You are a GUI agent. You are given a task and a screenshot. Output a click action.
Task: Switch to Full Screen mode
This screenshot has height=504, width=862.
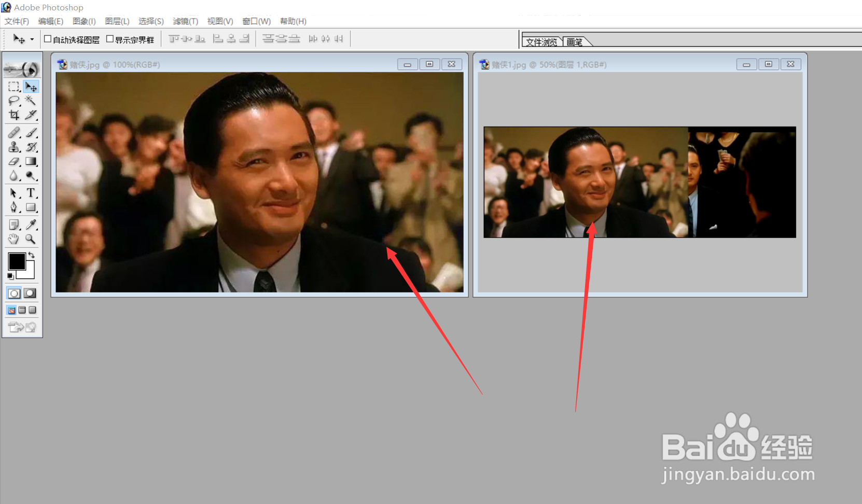pos(32,310)
